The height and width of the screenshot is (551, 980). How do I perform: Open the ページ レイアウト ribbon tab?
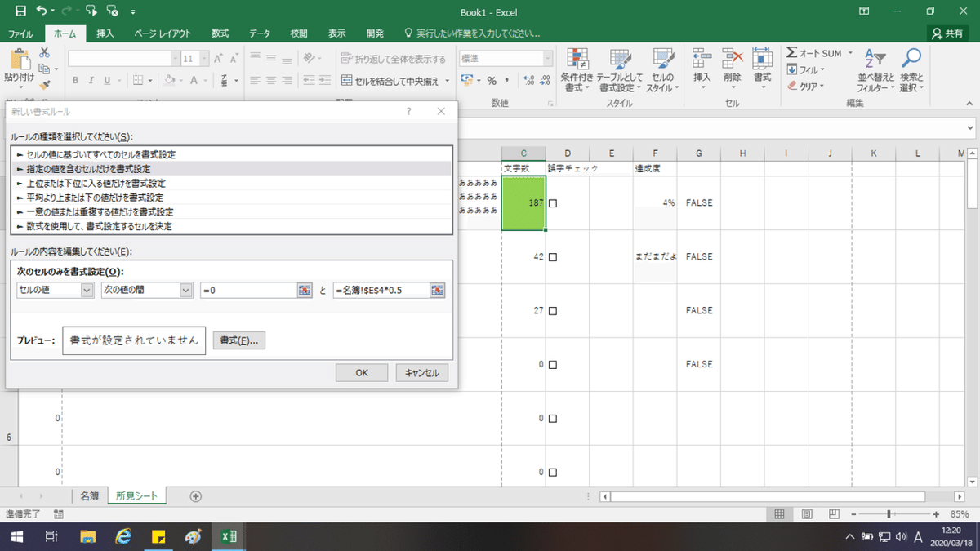[163, 33]
